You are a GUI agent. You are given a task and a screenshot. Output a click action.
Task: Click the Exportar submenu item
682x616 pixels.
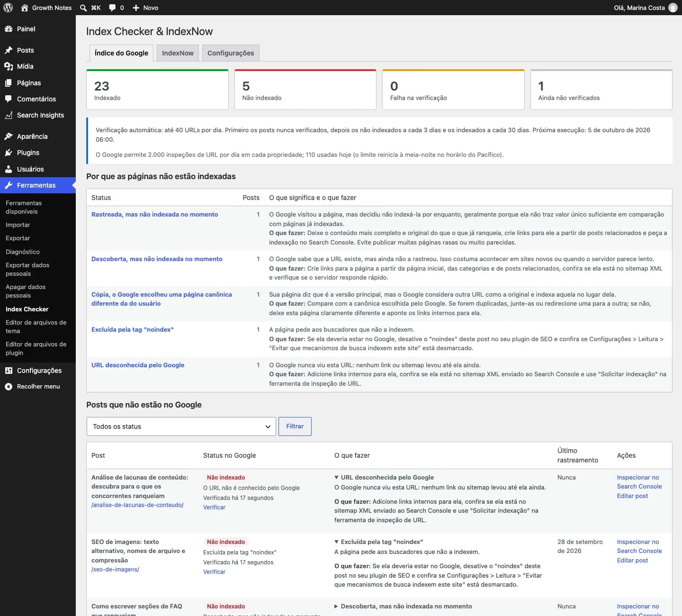[x=18, y=238]
